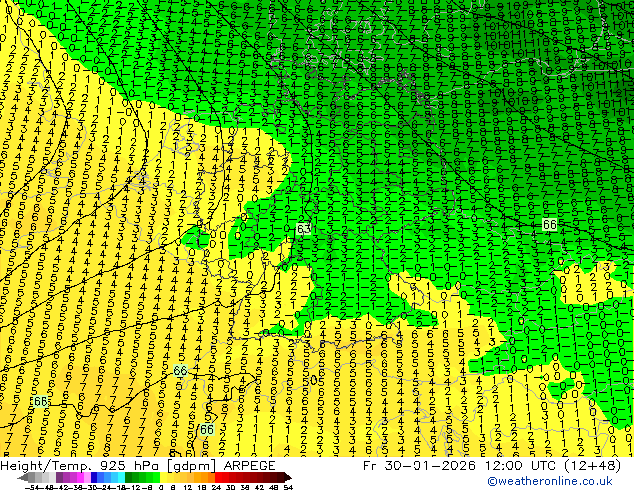Pick the darkest green legend swatch
The width and height of the screenshot is (634, 490).
(x=129, y=477)
